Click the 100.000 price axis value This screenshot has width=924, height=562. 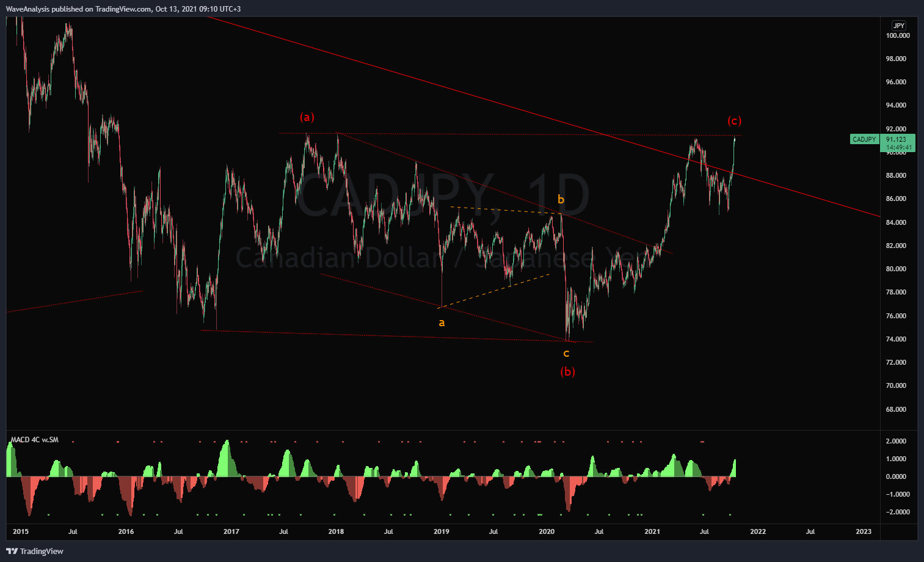click(x=898, y=35)
